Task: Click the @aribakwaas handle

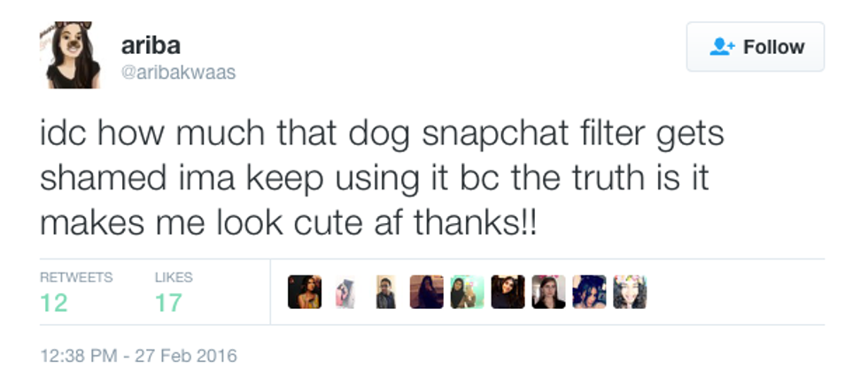Action: click(178, 73)
